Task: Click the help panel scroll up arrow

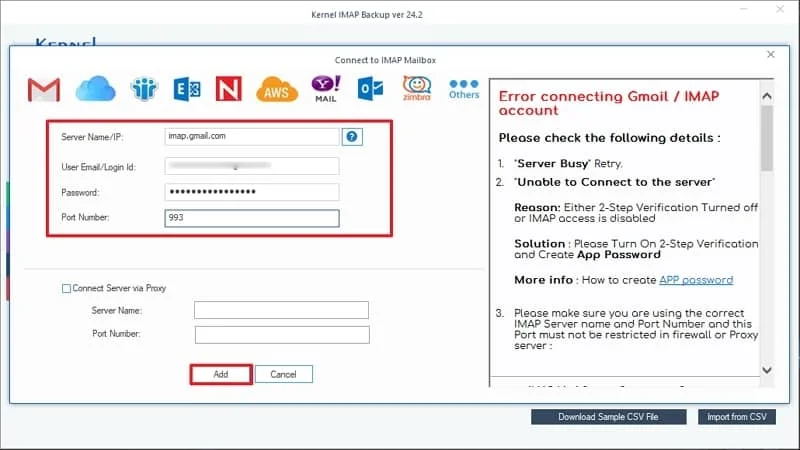Action: (x=766, y=96)
